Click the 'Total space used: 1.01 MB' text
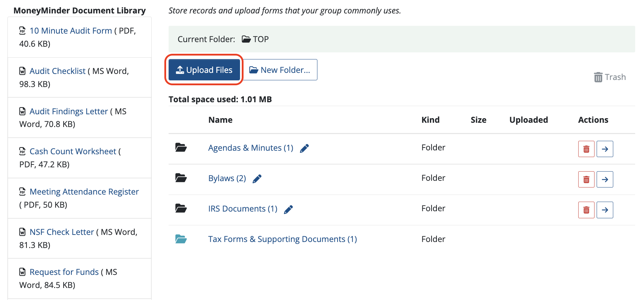 (220, 99)
